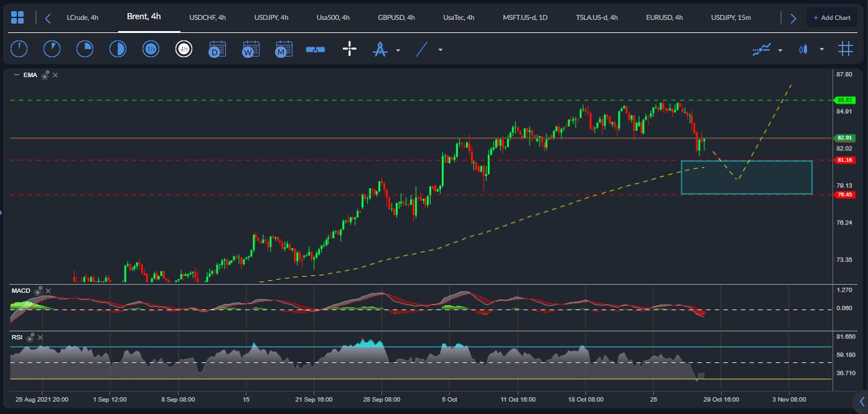
Task: Click the Add Chart button
Action: (831, 17)
